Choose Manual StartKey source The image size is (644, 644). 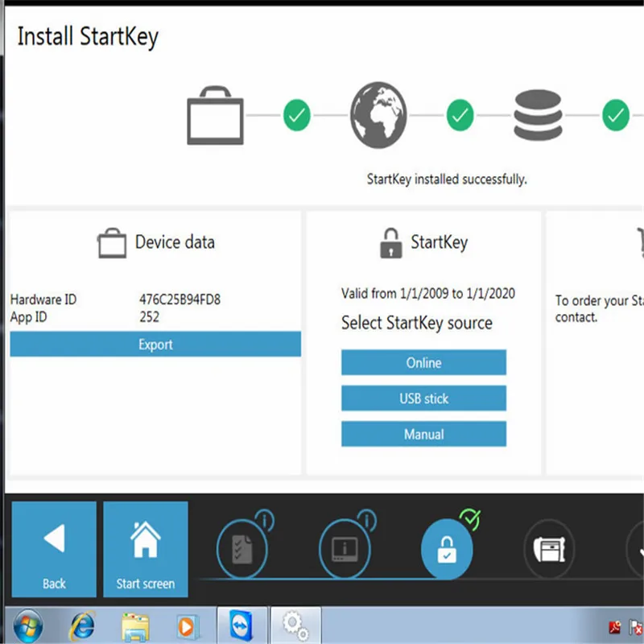coord(423,434)
